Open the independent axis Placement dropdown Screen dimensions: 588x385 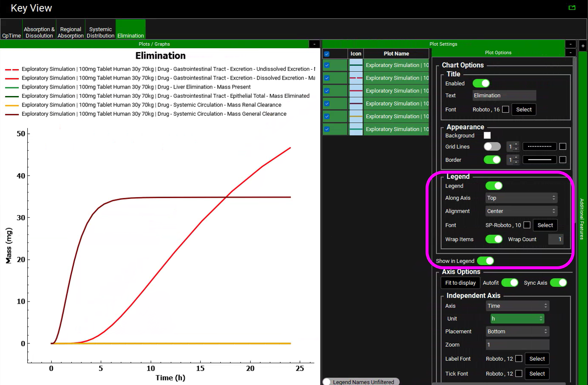click(x=517, y=332)
